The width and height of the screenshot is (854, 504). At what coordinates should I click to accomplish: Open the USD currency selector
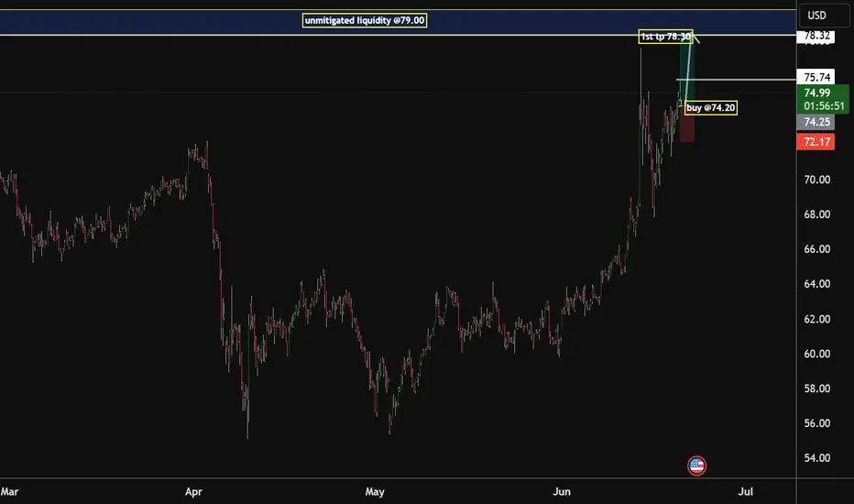pyautogui.click(x=824, y=16)
